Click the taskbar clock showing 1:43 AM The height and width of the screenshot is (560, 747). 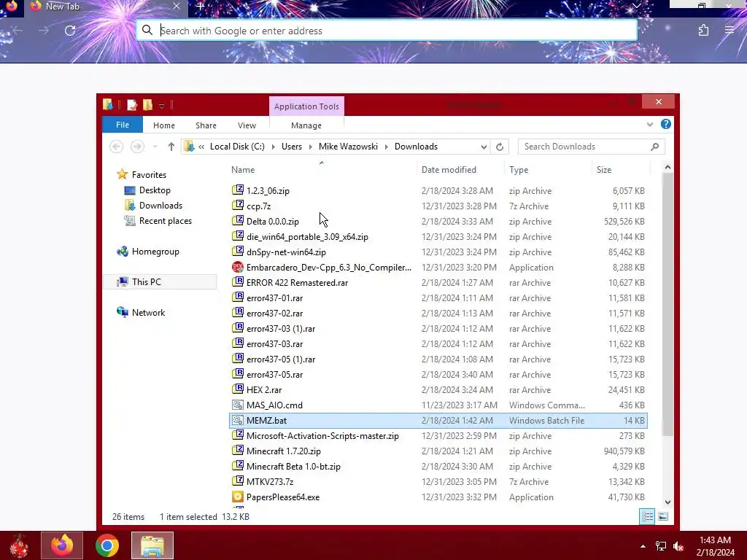coord(715,546)
